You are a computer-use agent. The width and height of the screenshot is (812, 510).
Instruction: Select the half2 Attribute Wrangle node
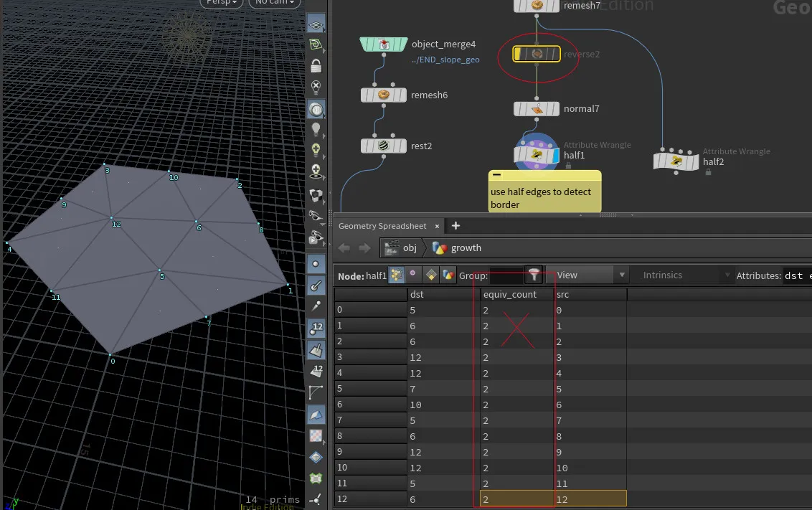(676, 161)
